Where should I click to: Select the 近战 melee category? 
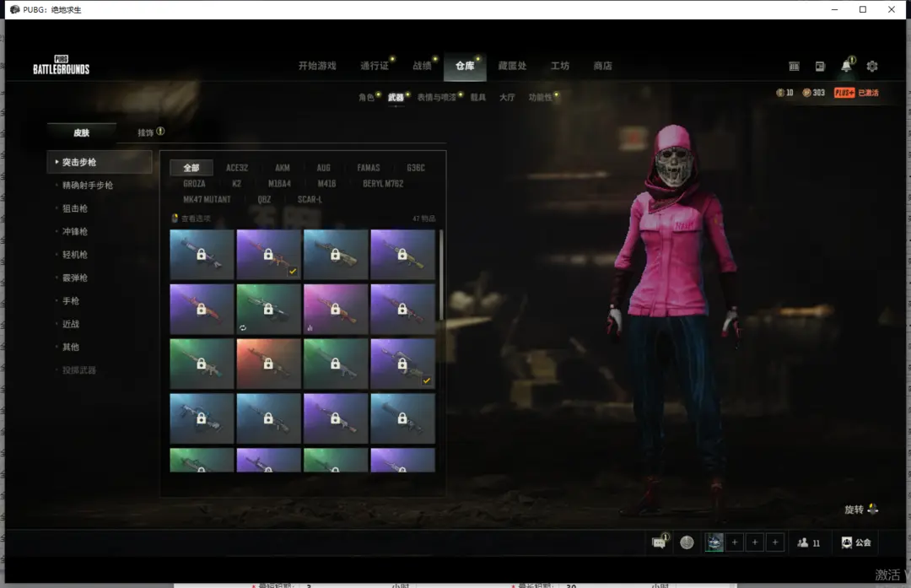tap(71, 324)
